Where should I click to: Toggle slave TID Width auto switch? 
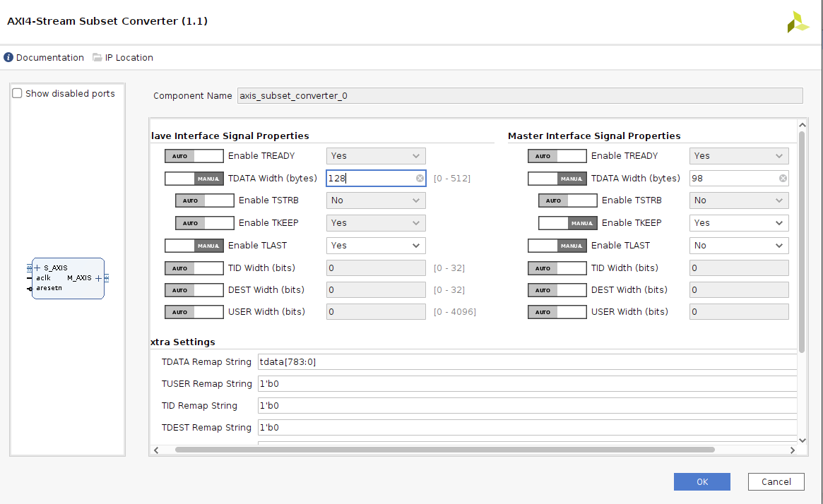[x=194, y=268]
